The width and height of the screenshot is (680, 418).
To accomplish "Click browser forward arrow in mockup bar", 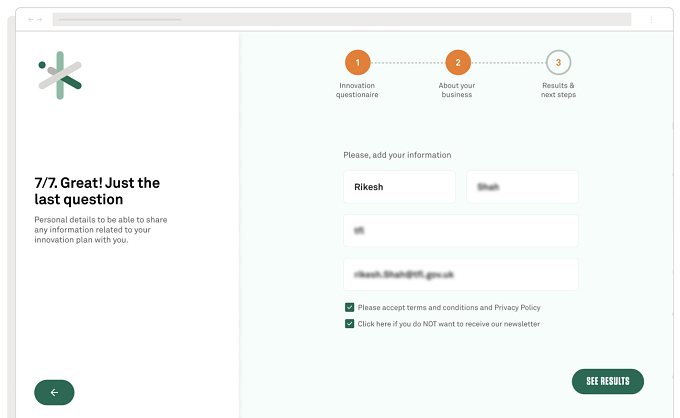I will [39, 20].
